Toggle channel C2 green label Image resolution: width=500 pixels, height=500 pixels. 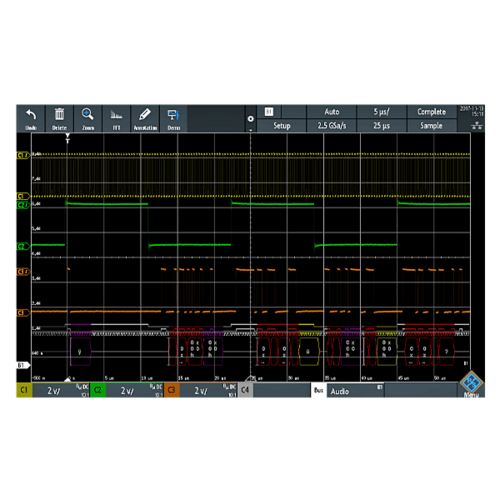[x=98, y=390]
